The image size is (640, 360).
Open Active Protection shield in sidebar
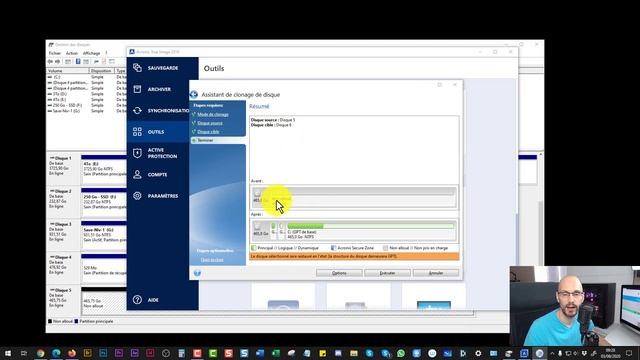pos(137,153)
